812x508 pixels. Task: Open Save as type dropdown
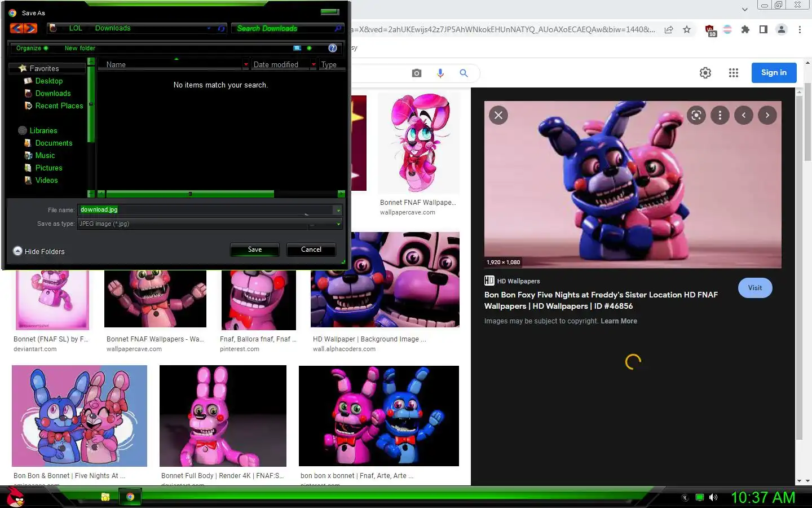338,224
